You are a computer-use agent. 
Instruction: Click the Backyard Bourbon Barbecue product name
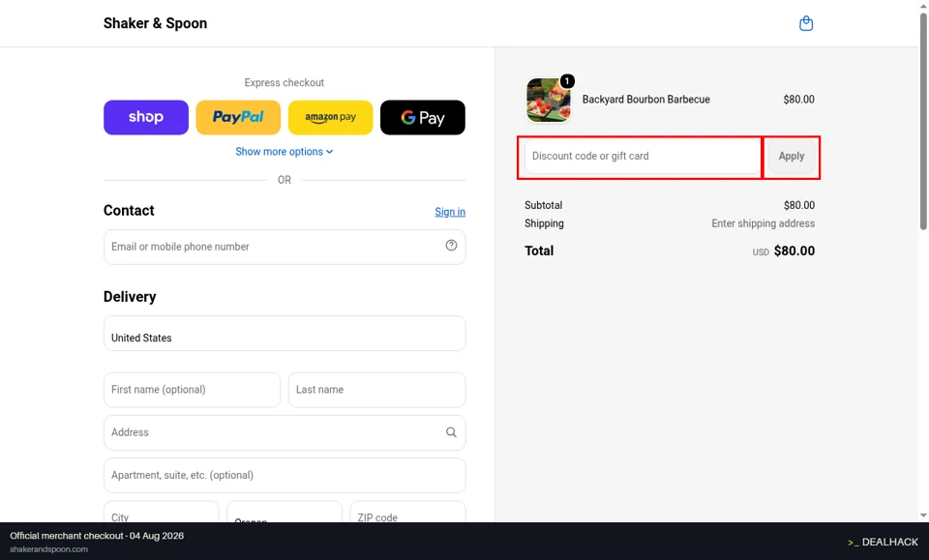click(645, 100)
